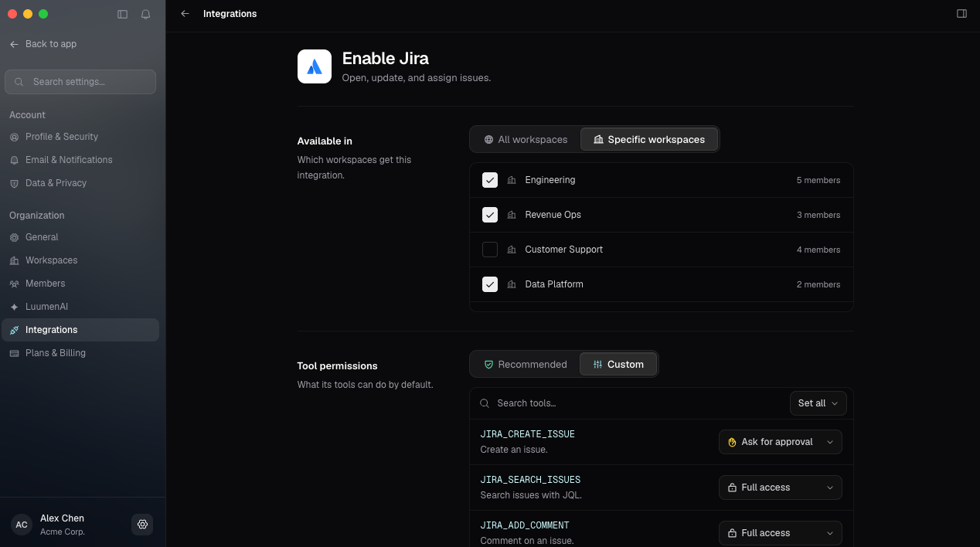
Task: Click the back arrow beside Integrations title
Action: (185, 14)
